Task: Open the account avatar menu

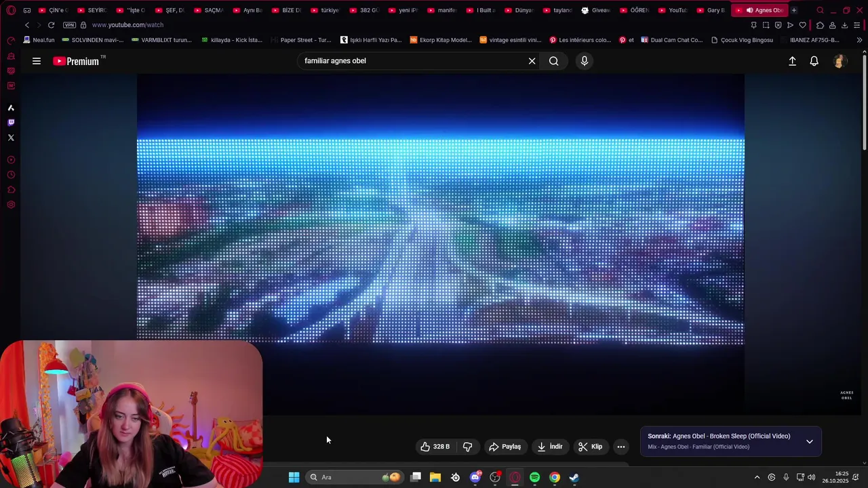Action: pyautogui.click(x=840, y=61)
